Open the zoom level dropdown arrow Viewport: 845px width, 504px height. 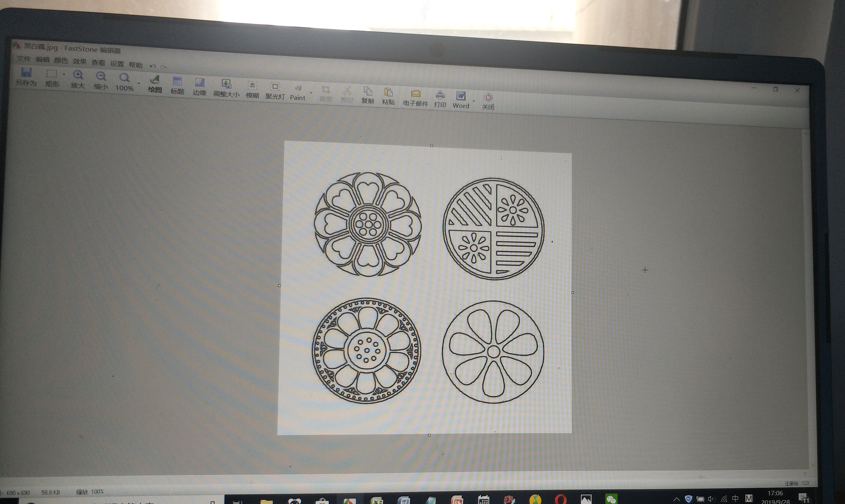pos(139,83)
